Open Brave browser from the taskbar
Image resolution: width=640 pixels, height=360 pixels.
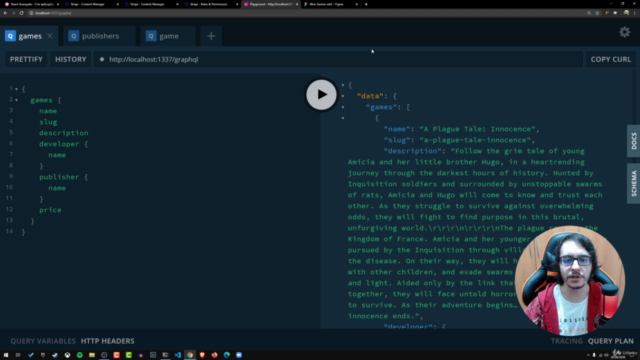[202, 355]
